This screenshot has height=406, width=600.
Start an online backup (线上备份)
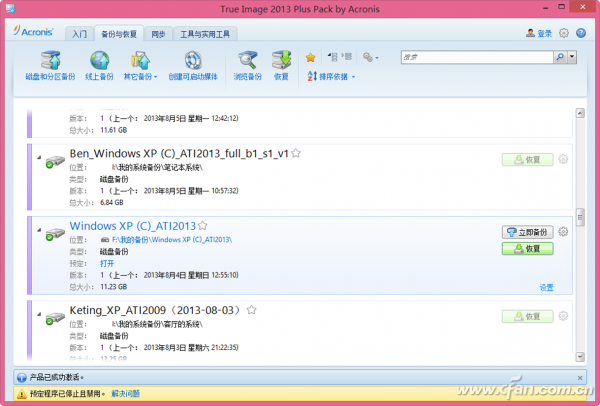99,65
